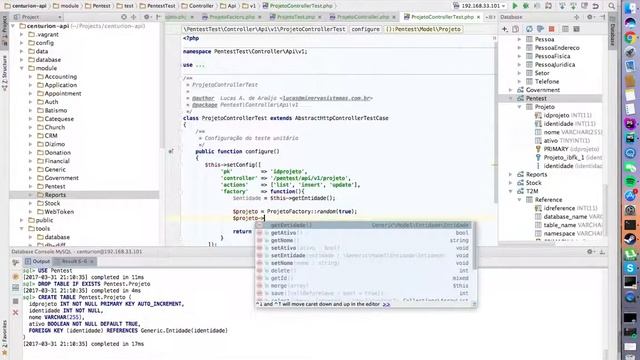The width and height of the screenshot is (640, 360).
Task: Stop the database task with the red square icon
Action: [552, 29]
